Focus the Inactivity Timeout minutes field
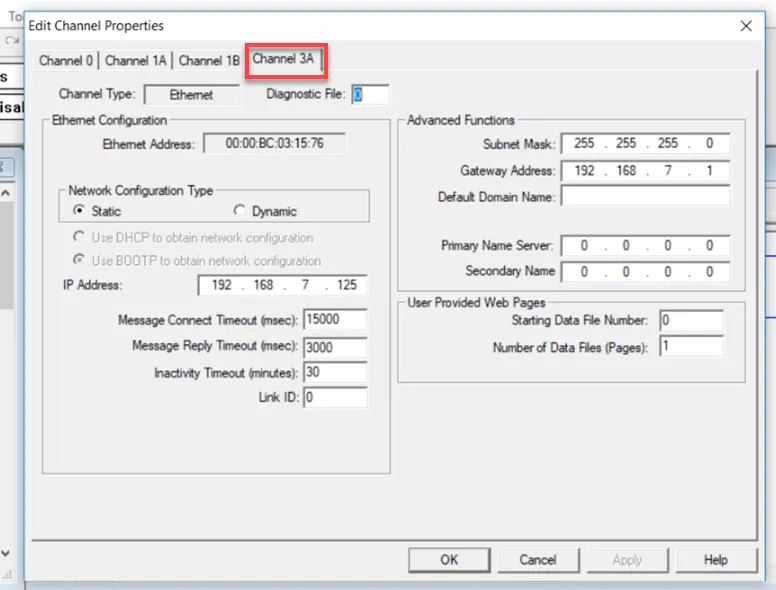Viewport: 776px width, 590px height. [x=335, y=372]
